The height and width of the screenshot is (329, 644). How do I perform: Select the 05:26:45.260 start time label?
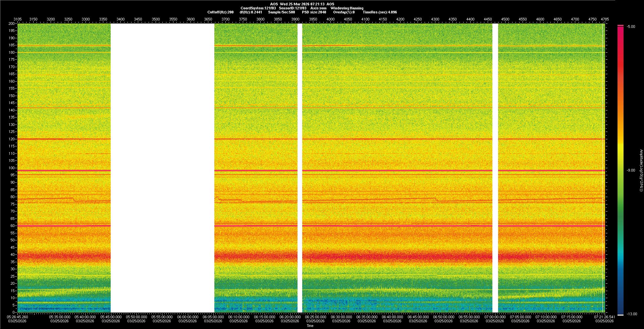[x=18, y=317]
